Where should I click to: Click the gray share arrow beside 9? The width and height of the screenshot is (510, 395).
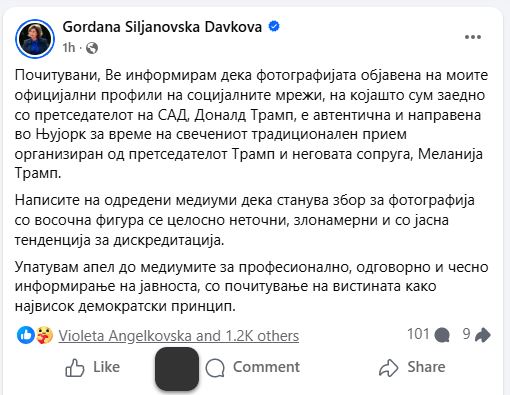point(483,335)
